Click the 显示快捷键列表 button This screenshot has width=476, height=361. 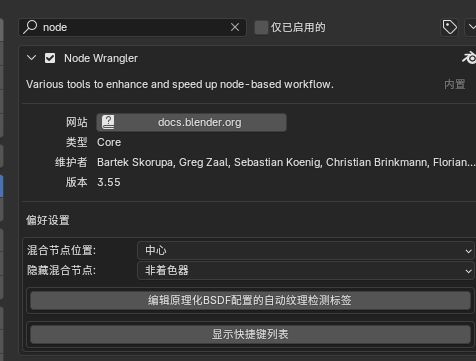click(x=250, y=334)
